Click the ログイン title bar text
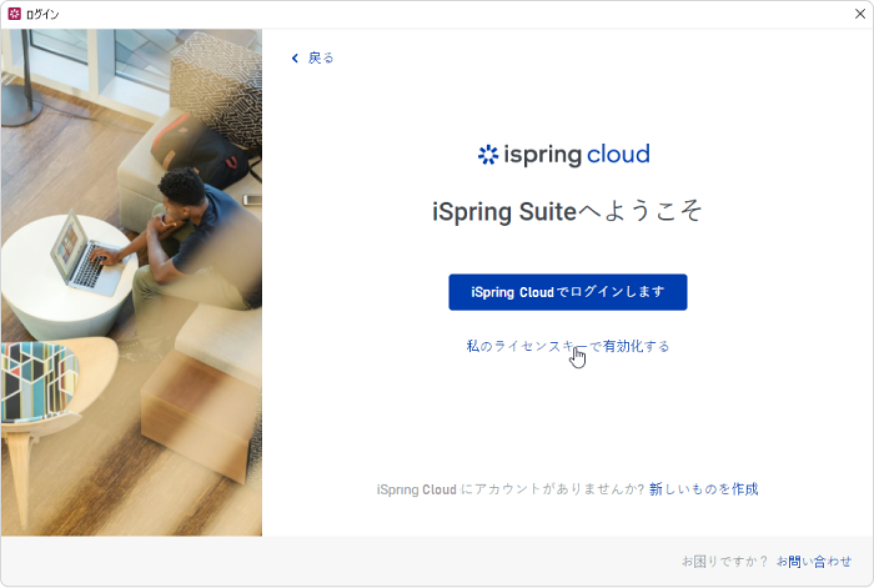 point(42,14)
